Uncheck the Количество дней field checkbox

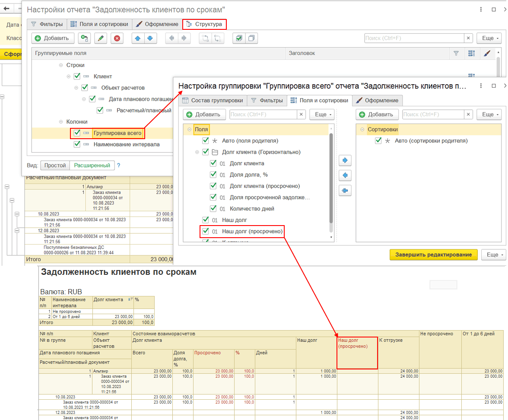pyautogui.click(x=213, y=209)
